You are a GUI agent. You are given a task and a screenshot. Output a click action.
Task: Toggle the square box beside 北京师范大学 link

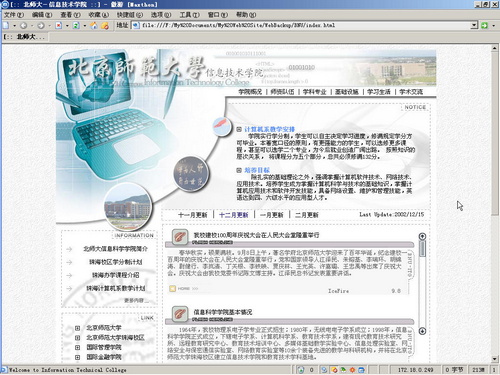click(x=77, y=328)
